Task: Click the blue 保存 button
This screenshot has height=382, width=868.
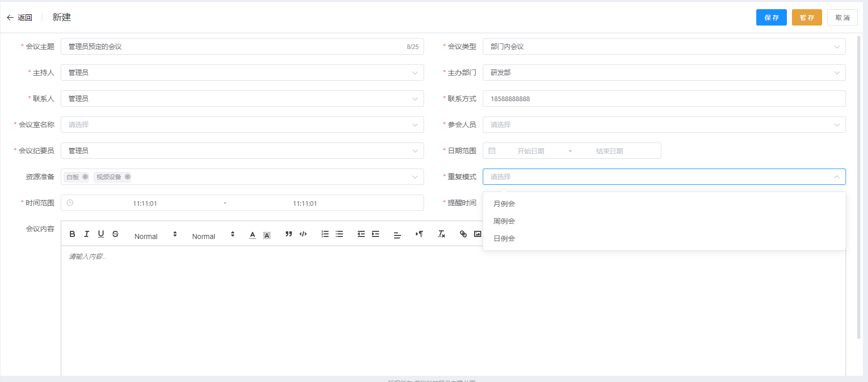Action: click(x=771, y=17)
